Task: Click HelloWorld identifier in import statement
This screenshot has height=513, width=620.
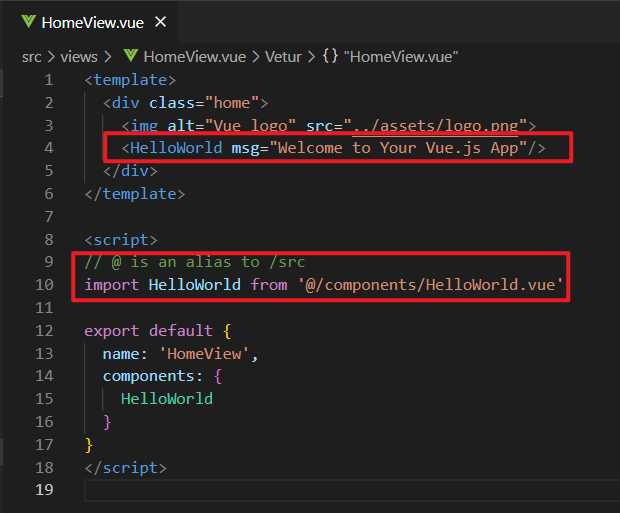Action: point(195,285)
